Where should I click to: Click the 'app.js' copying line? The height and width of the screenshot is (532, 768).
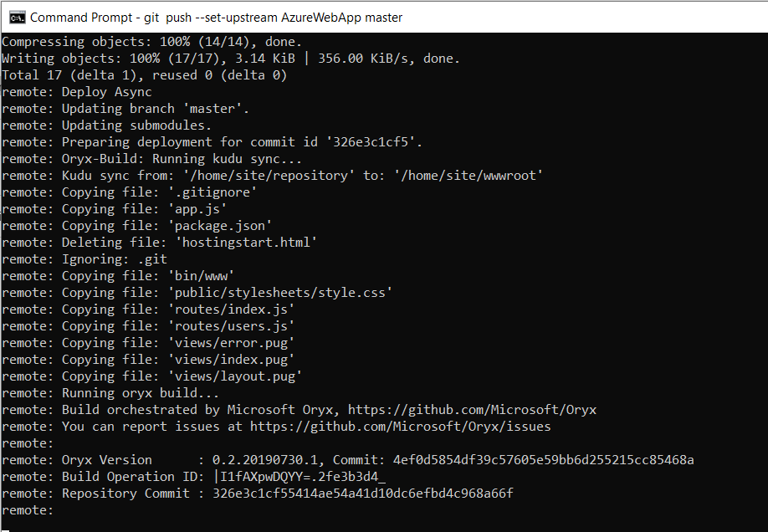click(x=192, y=208)
